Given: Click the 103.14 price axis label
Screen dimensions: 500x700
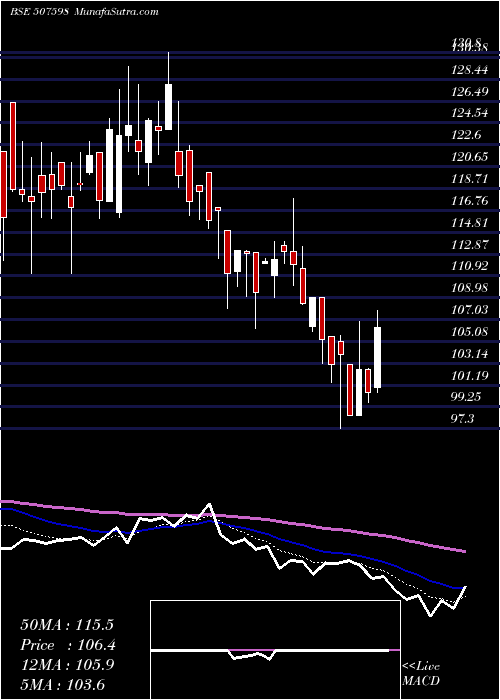Looking at the screenshot, I should coord(470,354).
